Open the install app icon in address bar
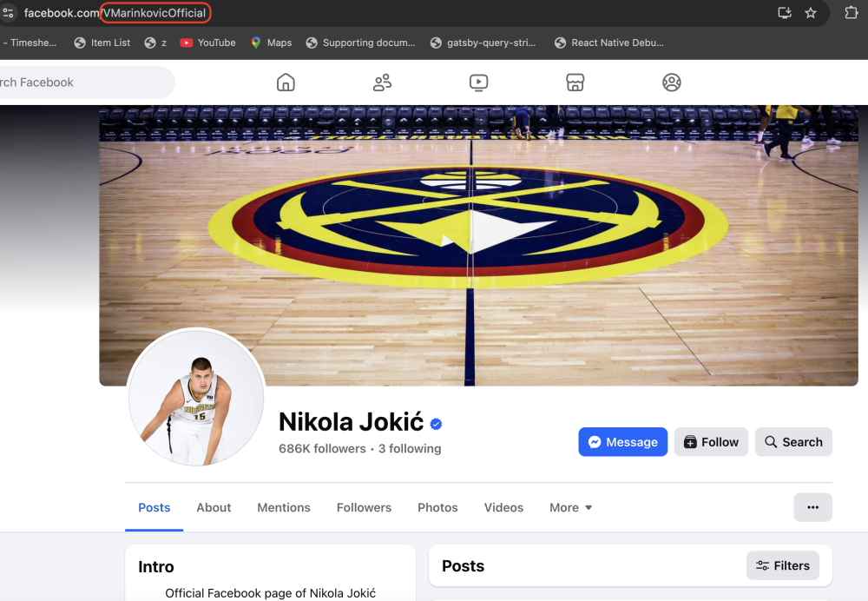Viewport: 868px width, 601px height. (785, 13)
